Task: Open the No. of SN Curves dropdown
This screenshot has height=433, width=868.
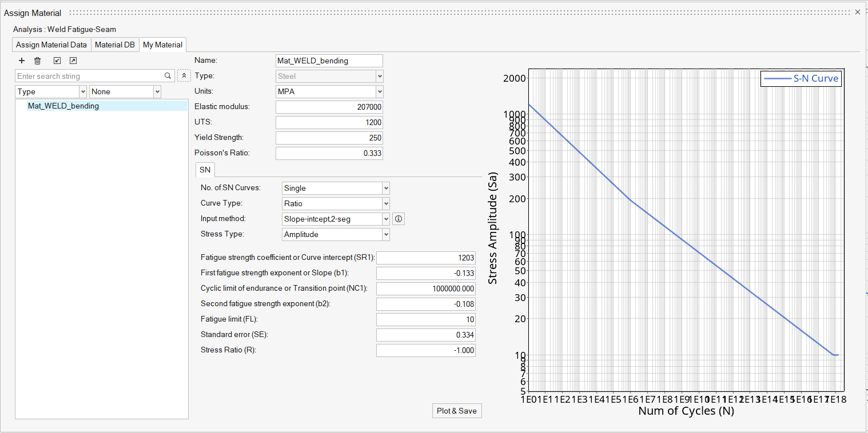Action: click(336, 188)
